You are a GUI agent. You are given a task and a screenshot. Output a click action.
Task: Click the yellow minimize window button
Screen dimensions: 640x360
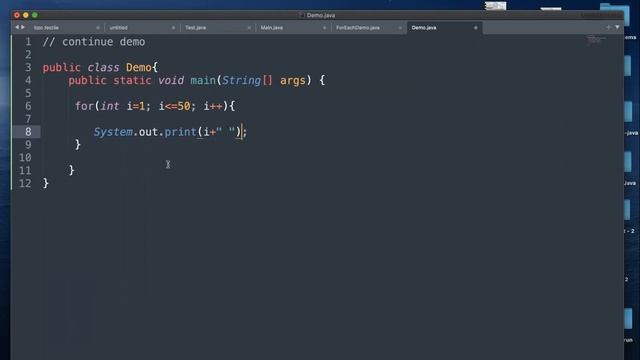[26, 15]
